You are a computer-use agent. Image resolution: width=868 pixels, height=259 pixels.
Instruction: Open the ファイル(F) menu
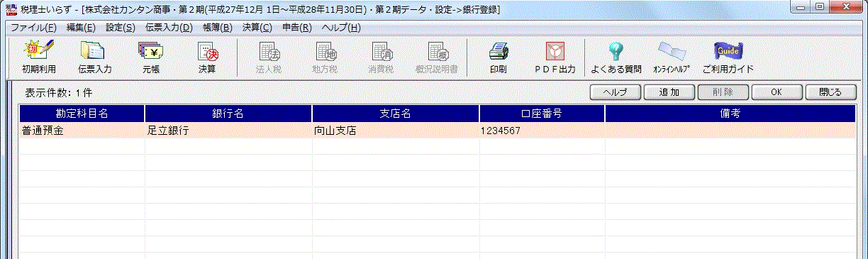pyautogui.click(x=33, y=28)
